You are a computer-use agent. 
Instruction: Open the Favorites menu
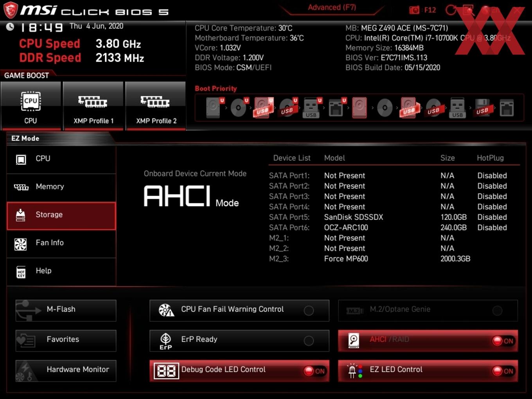(66, 341)
